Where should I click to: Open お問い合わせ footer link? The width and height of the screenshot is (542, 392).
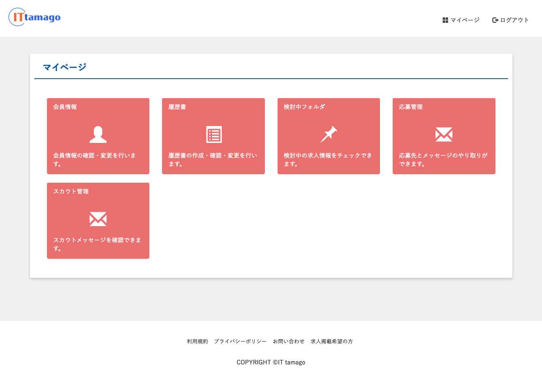289,341
